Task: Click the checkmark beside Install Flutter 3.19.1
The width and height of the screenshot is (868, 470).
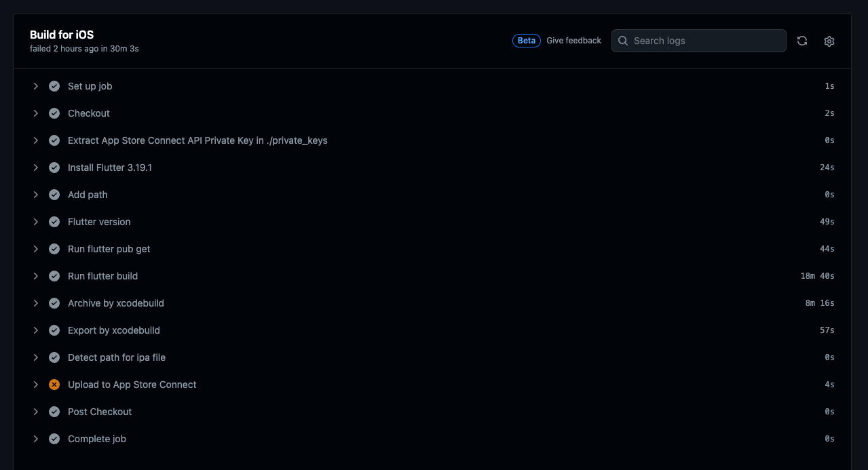Action: pos(54,168)
